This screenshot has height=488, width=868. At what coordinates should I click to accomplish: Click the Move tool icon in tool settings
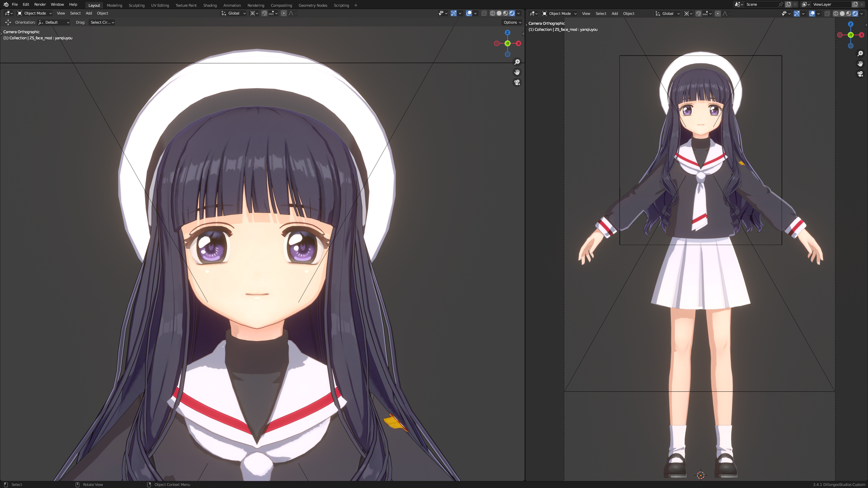(x=8, y=22)
